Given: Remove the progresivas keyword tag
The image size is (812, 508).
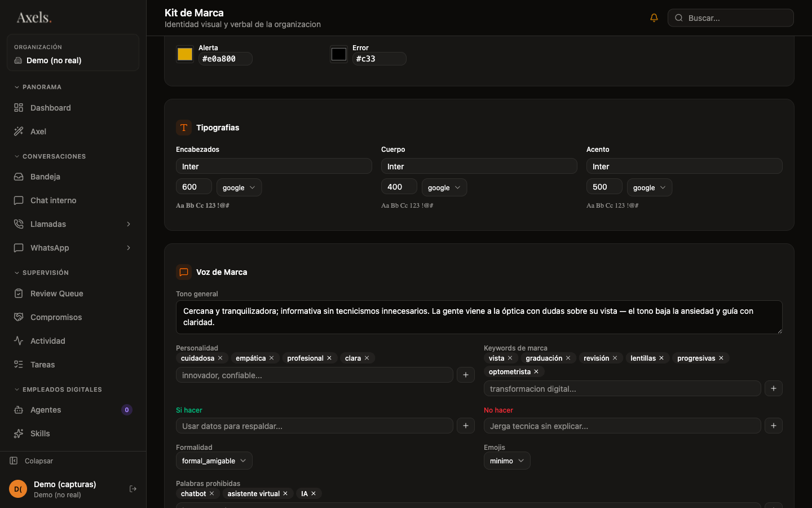Looking at the screenshot, I should pos(721,358).
